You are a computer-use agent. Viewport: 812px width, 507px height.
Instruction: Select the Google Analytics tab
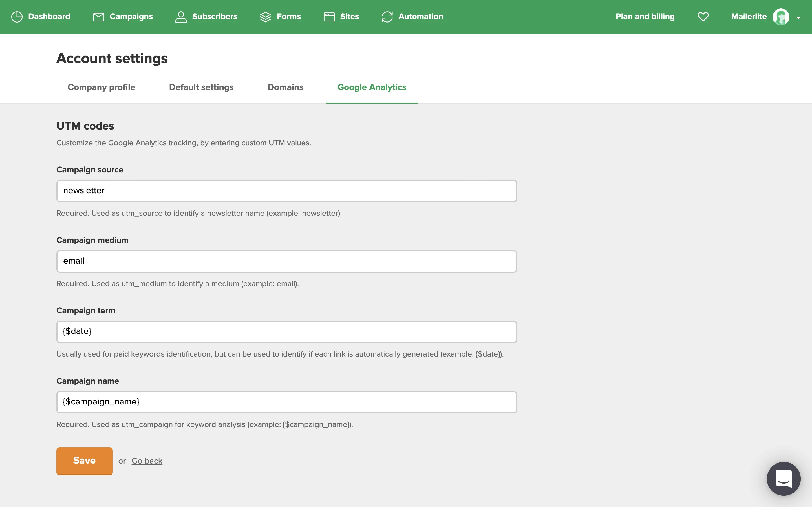click(x=372, y=87)
